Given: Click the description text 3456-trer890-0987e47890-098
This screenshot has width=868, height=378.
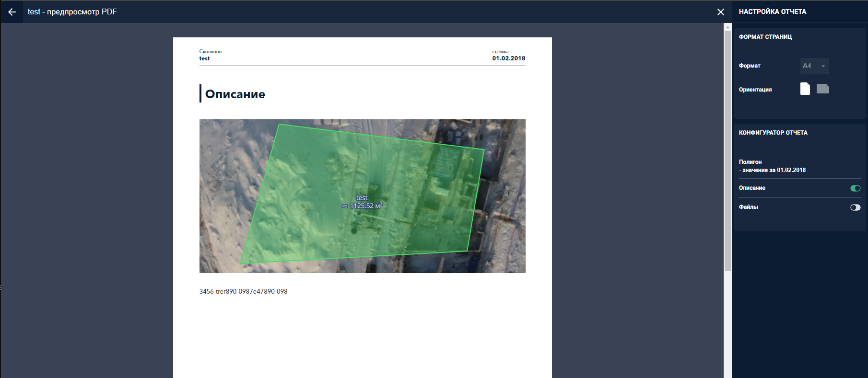Looking at the screenshot, I should [x=243, y=291].
